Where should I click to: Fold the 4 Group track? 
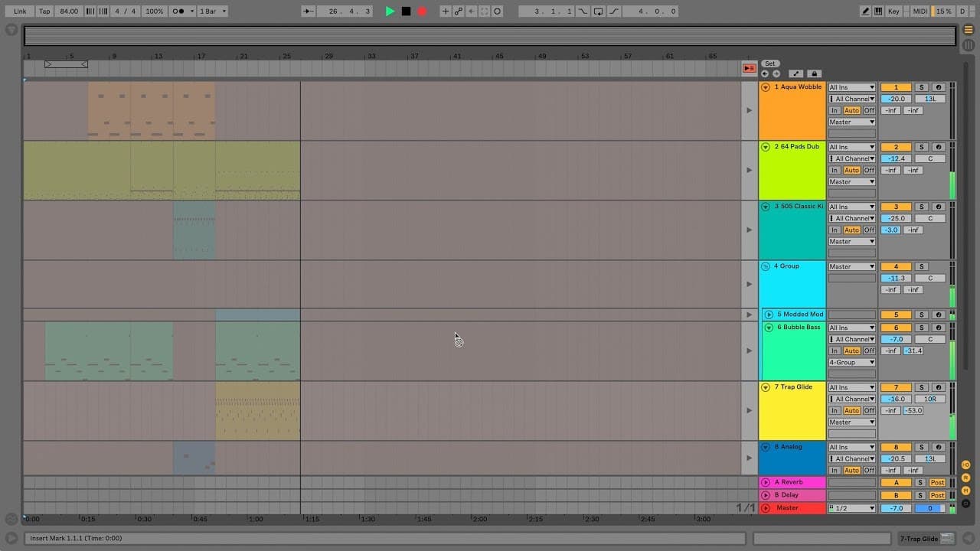pyautogui.click(x=766, y=266)
